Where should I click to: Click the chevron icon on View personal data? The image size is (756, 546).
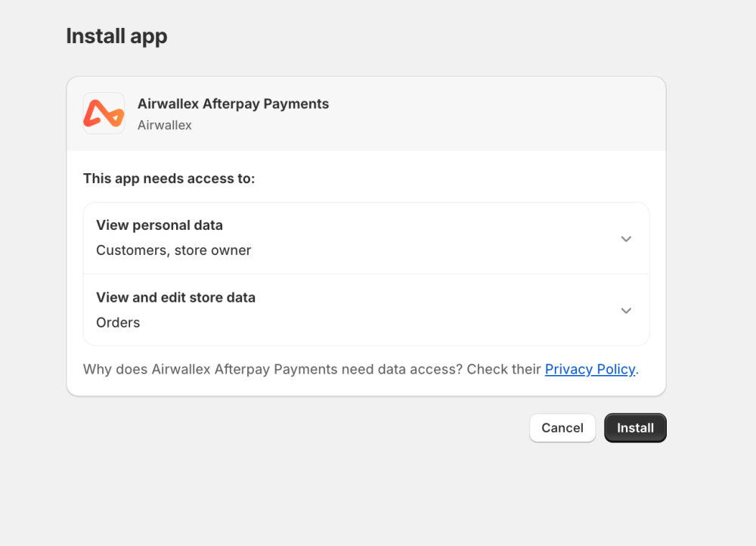626,238
